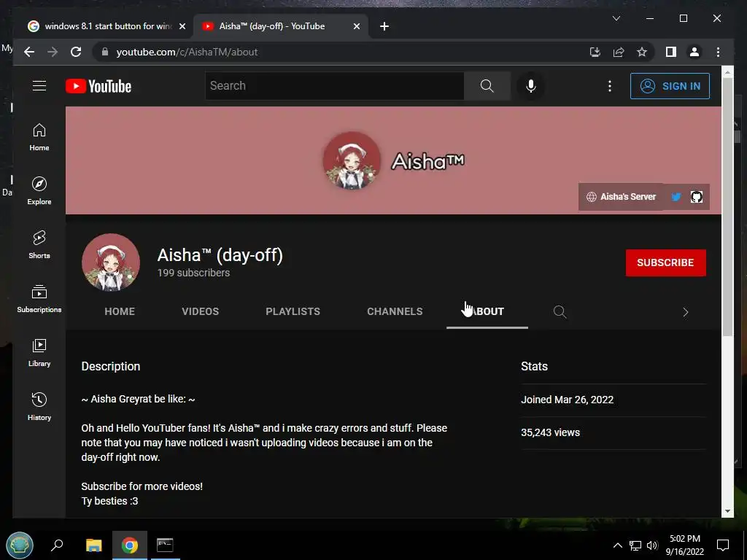Click "~ Aisha Greyrat be like: ~" line
This screenshot has width=747, height=560.
point(138,399)
